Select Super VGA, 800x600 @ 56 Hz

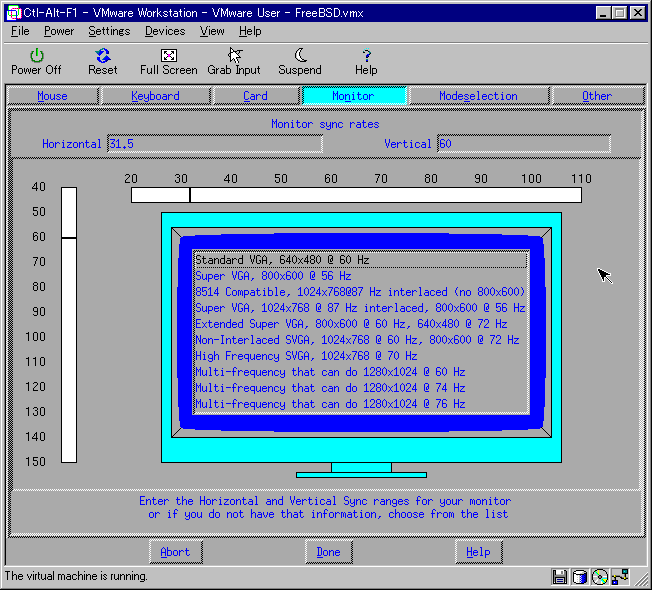[x=361, y=276]
